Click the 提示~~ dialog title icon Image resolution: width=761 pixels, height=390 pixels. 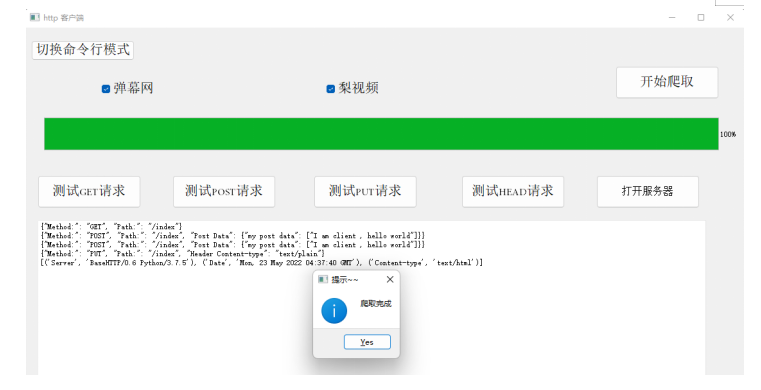[x=323, y=279]
